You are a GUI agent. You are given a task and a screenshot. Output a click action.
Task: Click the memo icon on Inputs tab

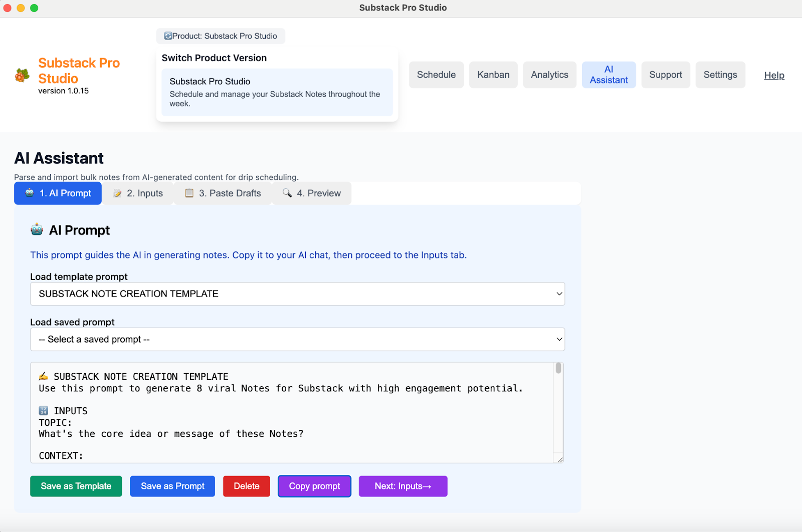coord(117,193)
